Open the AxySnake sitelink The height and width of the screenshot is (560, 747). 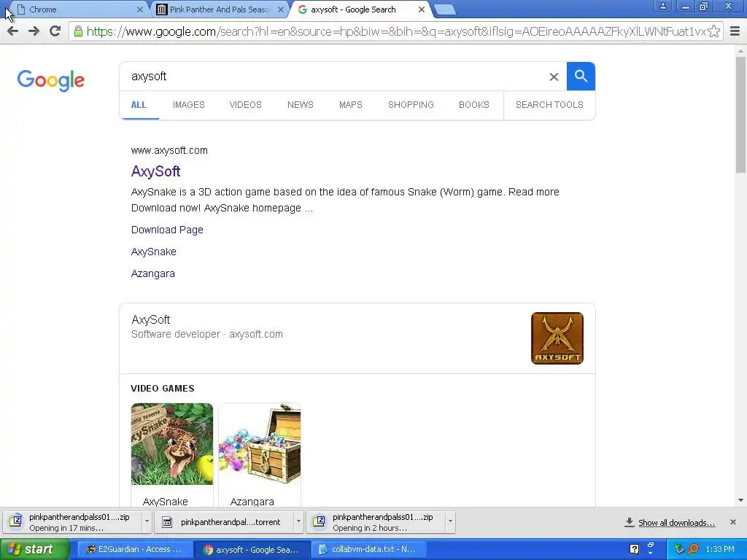[x=153, y=252]
